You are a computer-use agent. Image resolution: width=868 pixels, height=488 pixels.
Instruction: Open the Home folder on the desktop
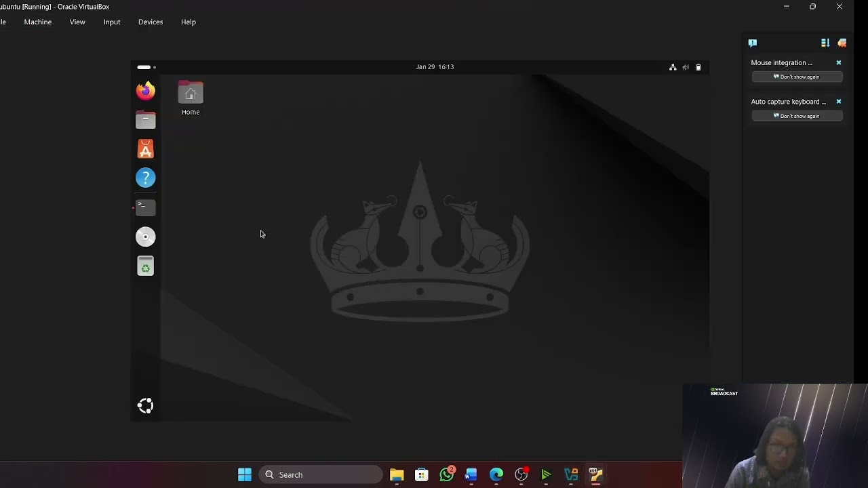(x=191, y=99)
